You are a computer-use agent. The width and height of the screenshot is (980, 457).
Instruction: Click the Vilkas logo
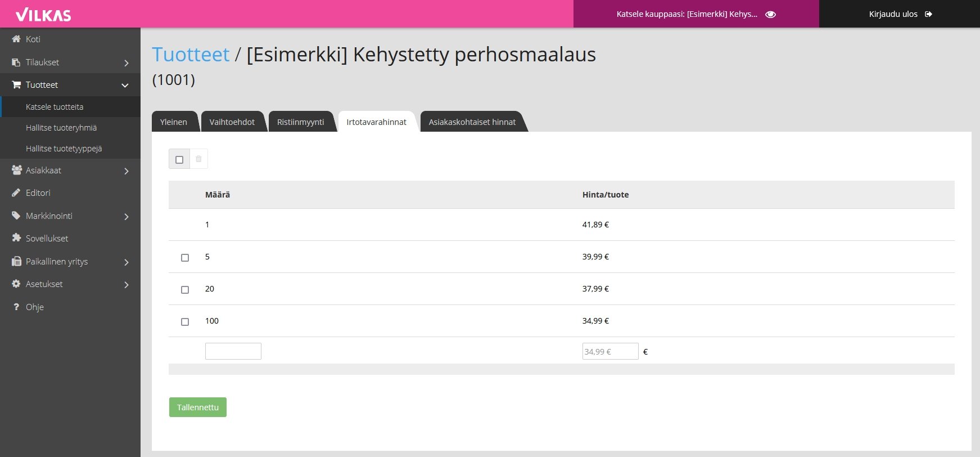[43, 15]
